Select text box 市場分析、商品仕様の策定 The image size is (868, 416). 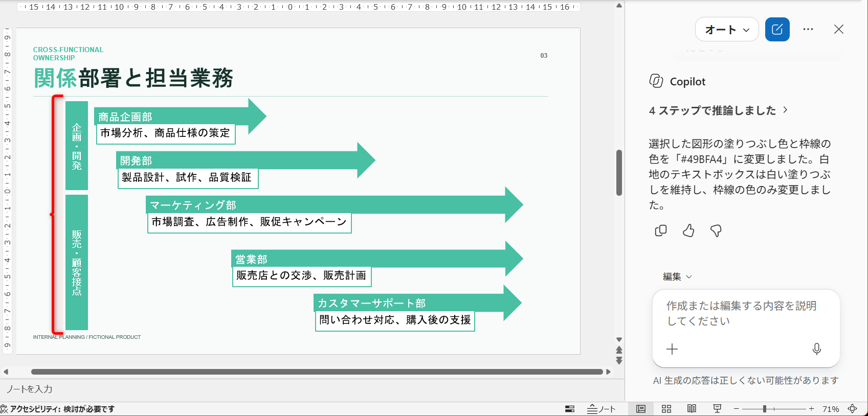click(165, 133)
